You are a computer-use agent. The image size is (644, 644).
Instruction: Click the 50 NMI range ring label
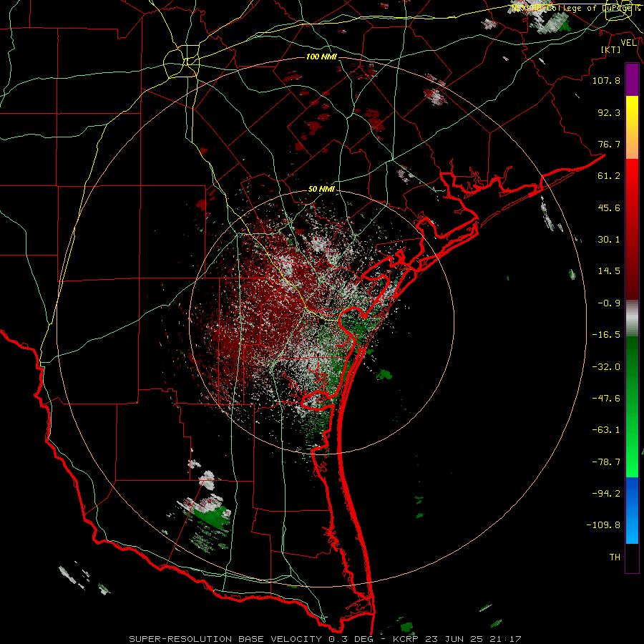[x=321, y=190]
